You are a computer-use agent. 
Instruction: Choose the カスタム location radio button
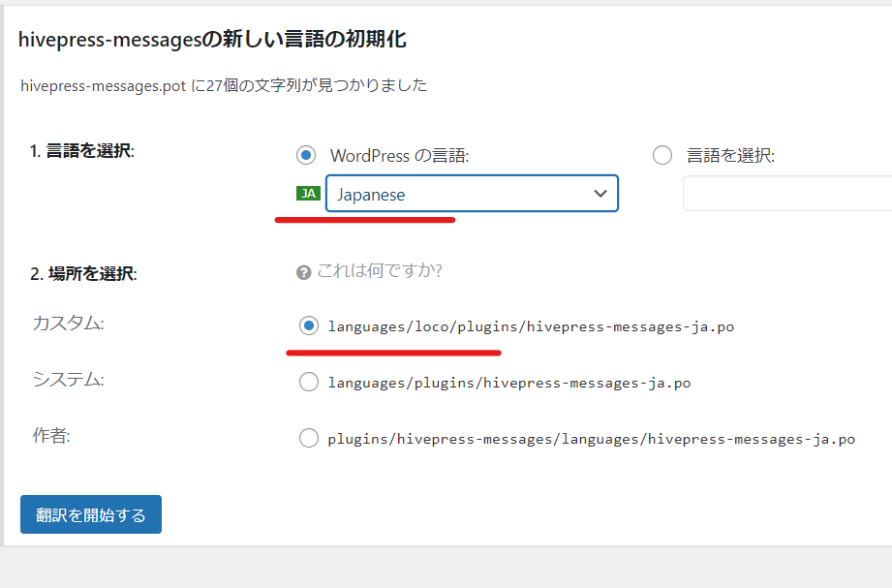click(x=309, y=325)
